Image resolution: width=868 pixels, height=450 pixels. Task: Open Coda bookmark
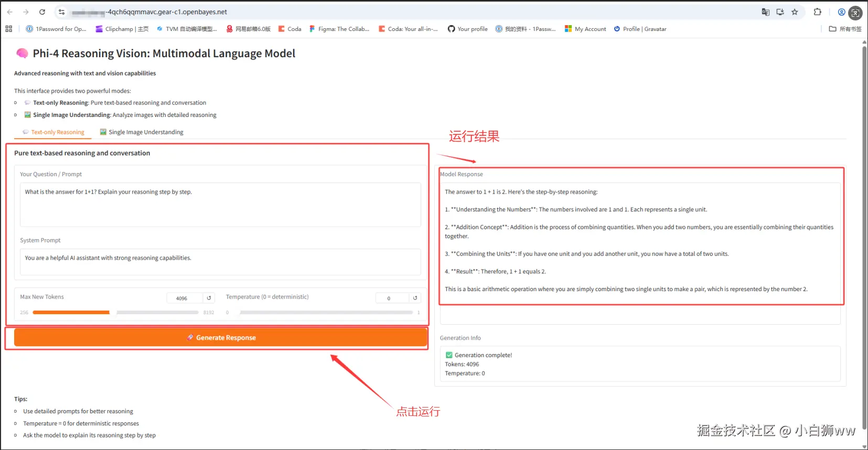point(290,29)
